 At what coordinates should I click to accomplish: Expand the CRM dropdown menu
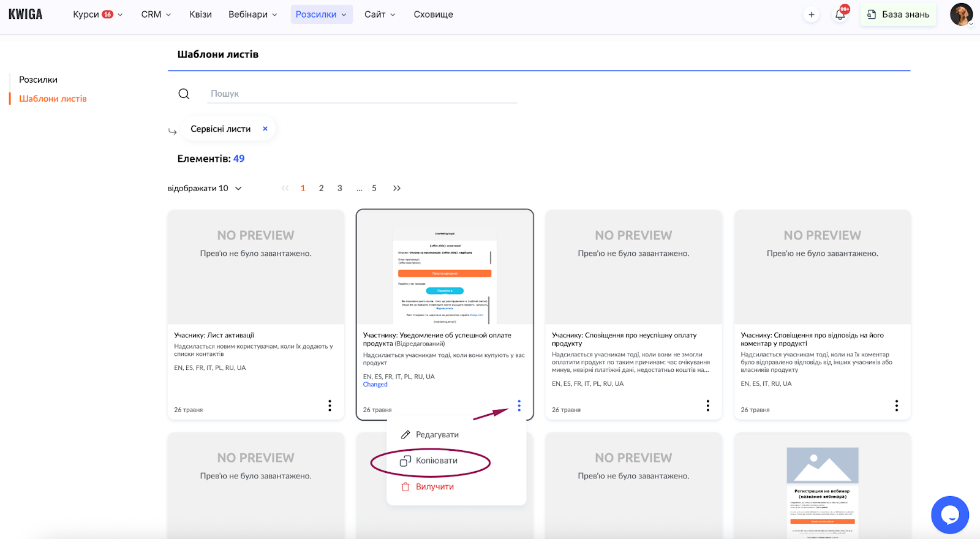[156, 15]
